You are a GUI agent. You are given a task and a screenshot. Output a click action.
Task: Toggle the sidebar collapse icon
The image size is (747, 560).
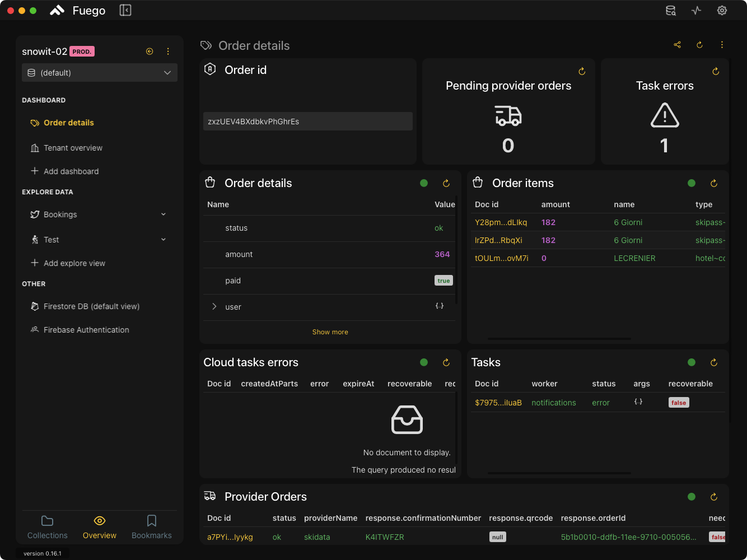coord(125,11)
